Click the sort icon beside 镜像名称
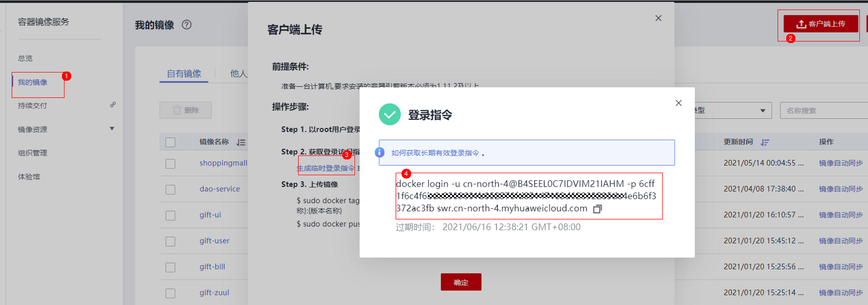 point(241,142)
